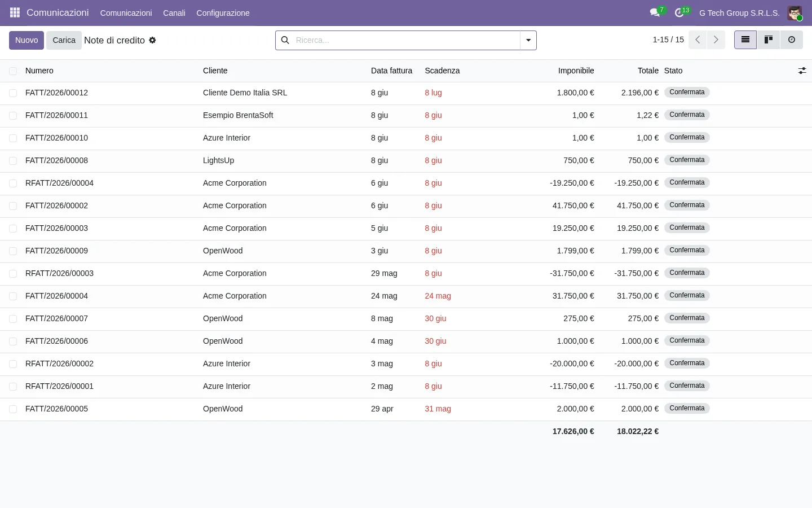Click the 1-15 / 15 pager counter

coord(668,40)
